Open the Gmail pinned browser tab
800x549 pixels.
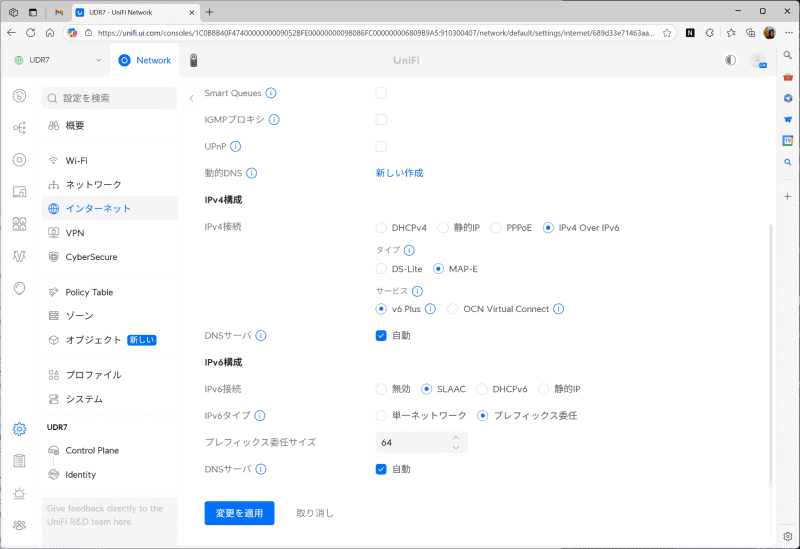(59, 12)
